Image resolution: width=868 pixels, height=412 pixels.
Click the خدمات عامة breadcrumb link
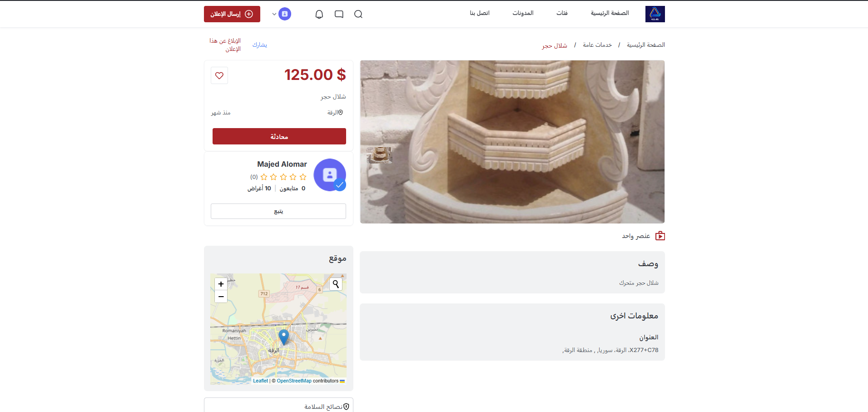click(597, 45)
